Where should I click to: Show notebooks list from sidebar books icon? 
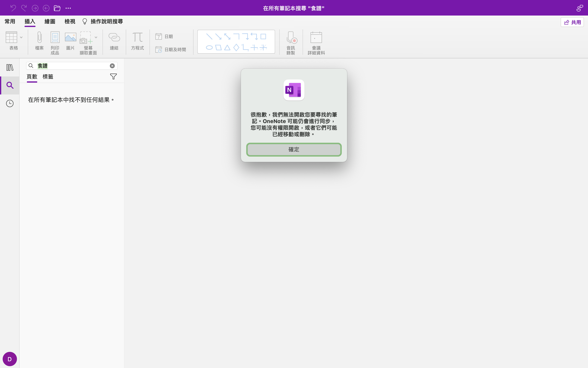pyautogui.click(x=10, y=67)
